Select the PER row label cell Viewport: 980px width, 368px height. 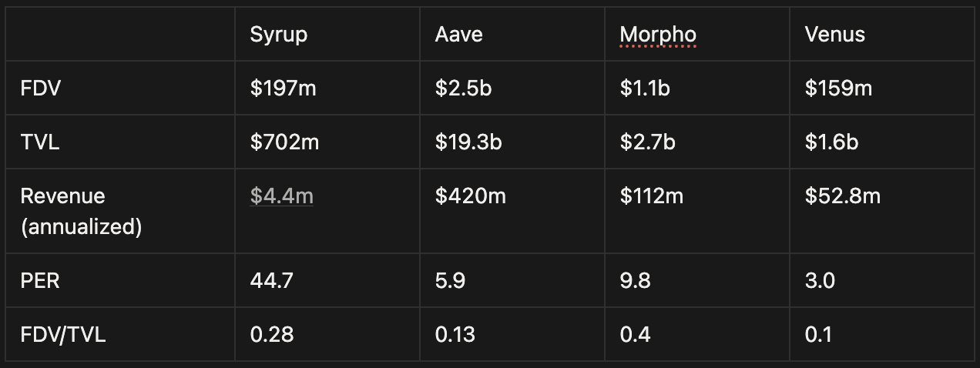point(120,281)
